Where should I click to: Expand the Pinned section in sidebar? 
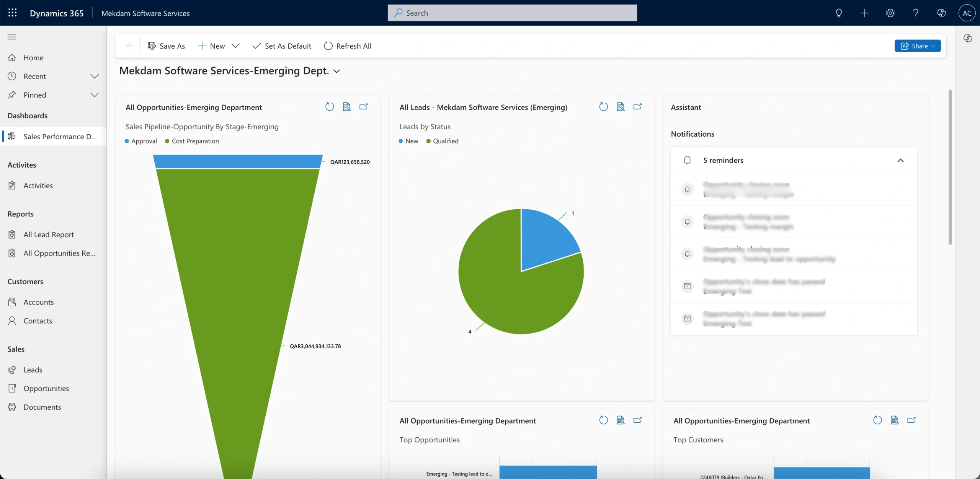pyautogui.click(x=95, y=95)
